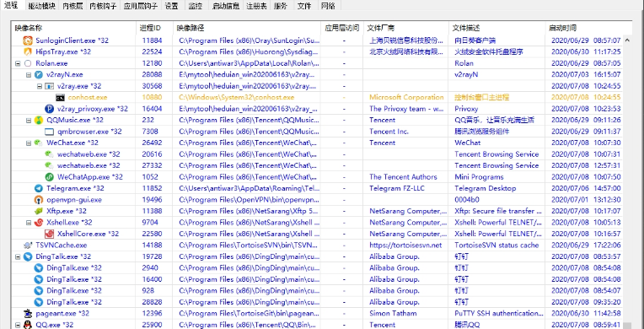Click the HipsTray.exe shield icon
The height and width of the screenshot is (329, 644).
(28, 51)
